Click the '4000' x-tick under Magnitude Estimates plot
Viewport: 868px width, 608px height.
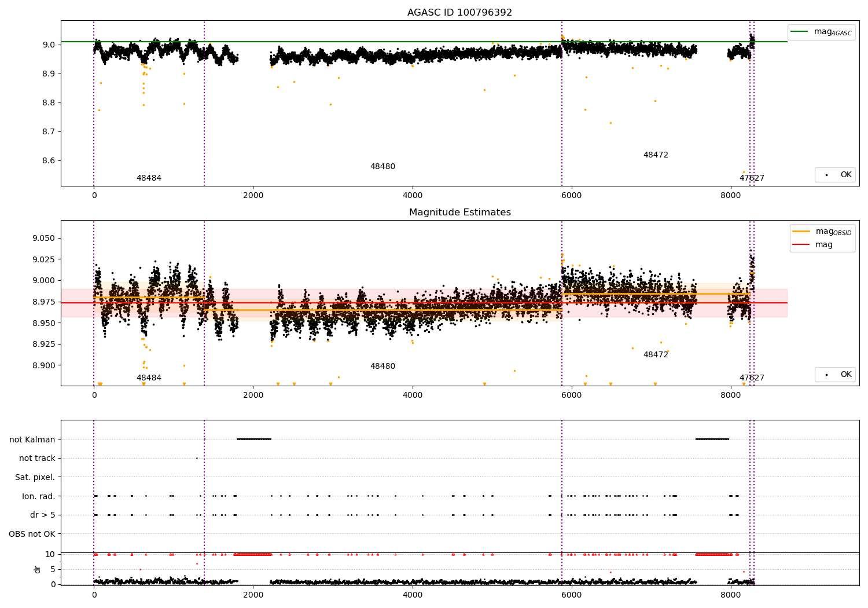coord(413,395)
